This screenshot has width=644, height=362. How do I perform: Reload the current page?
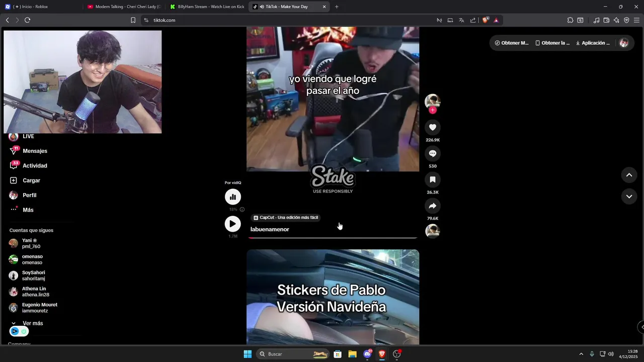[x=27, y=20]
